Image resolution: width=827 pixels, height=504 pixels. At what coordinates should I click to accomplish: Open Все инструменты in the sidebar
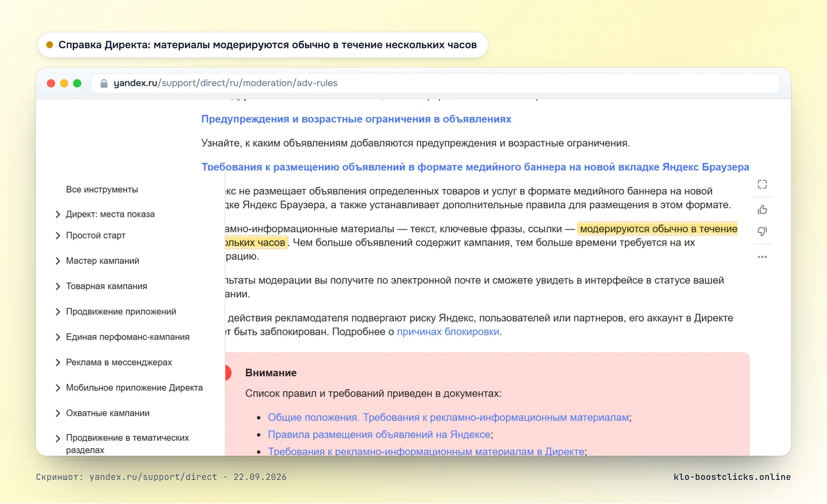click(x=102, y=190)
